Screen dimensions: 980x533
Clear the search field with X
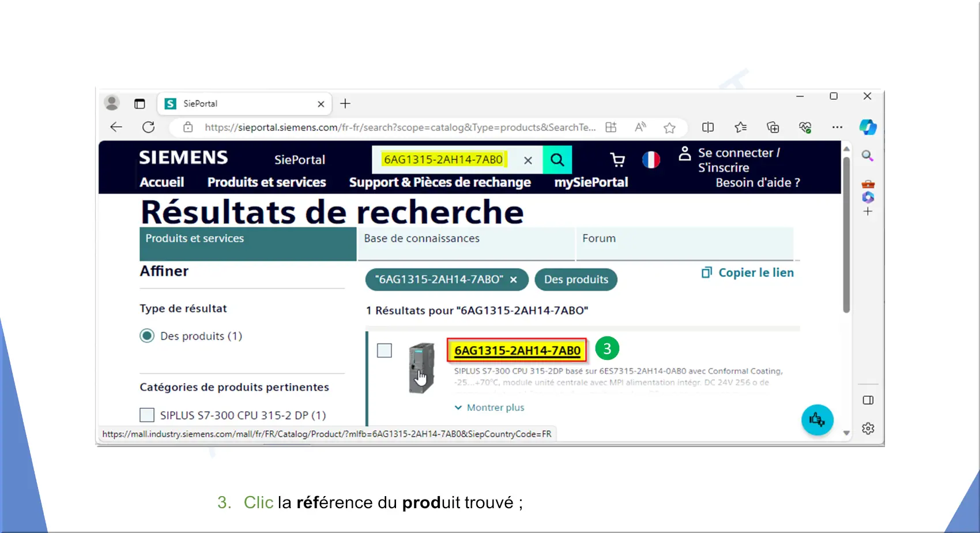(528, 160)
